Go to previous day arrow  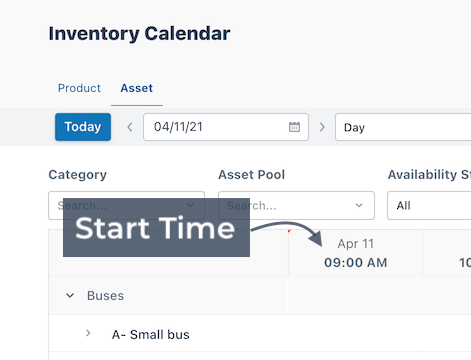pos(130,127)
